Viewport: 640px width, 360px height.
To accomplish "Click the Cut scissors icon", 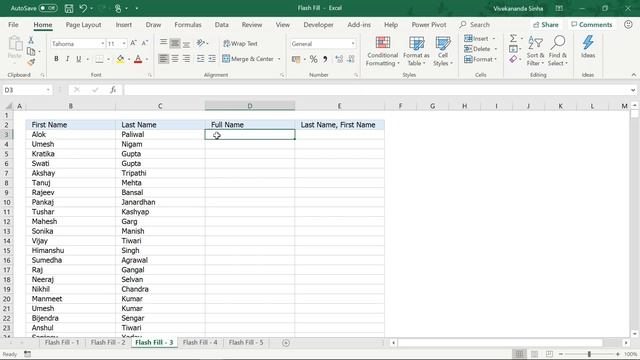I will tap(31, 40).
